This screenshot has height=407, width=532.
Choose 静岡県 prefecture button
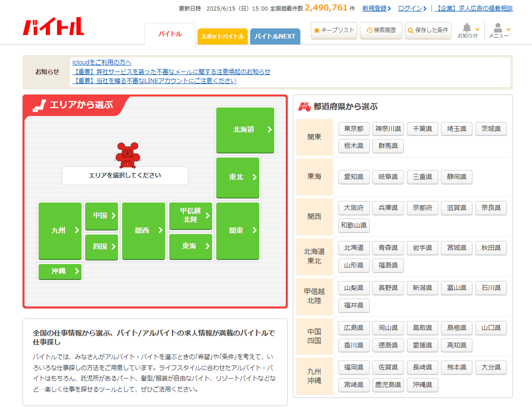[x=456, y=177]
